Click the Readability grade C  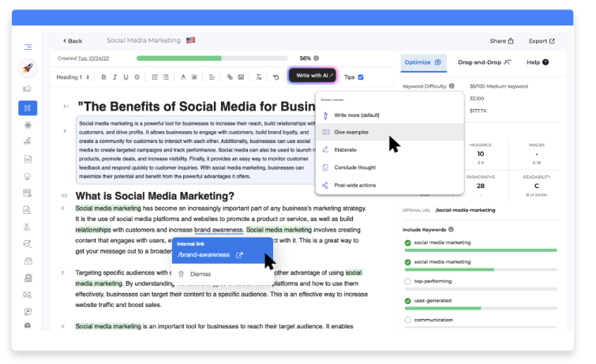tap(537, 186)
